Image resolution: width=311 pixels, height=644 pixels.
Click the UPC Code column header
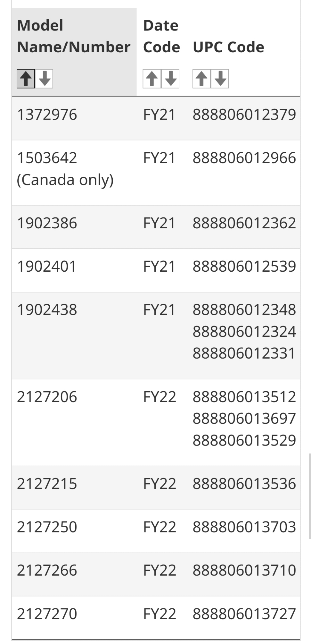(228, 47)
